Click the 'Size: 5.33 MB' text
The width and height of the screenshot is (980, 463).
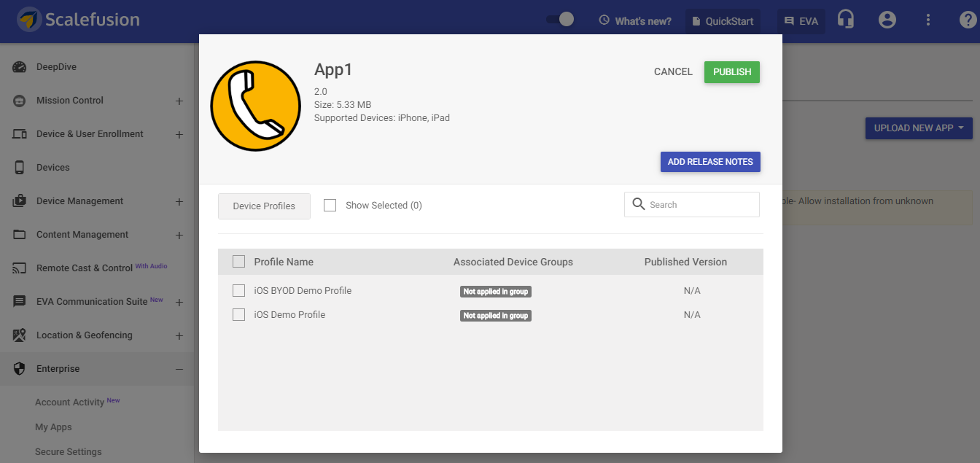[343, 105]
